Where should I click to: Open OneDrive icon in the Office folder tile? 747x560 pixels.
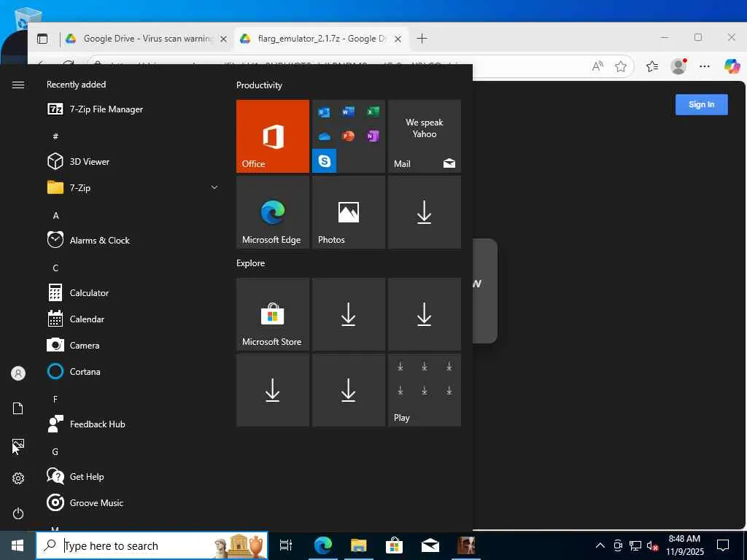coord(325,136)
